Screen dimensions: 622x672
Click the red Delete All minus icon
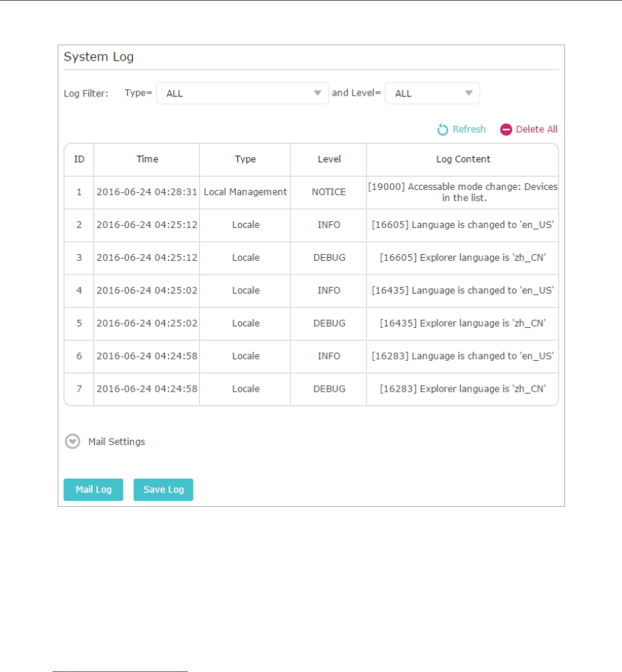tap(506, 129)
